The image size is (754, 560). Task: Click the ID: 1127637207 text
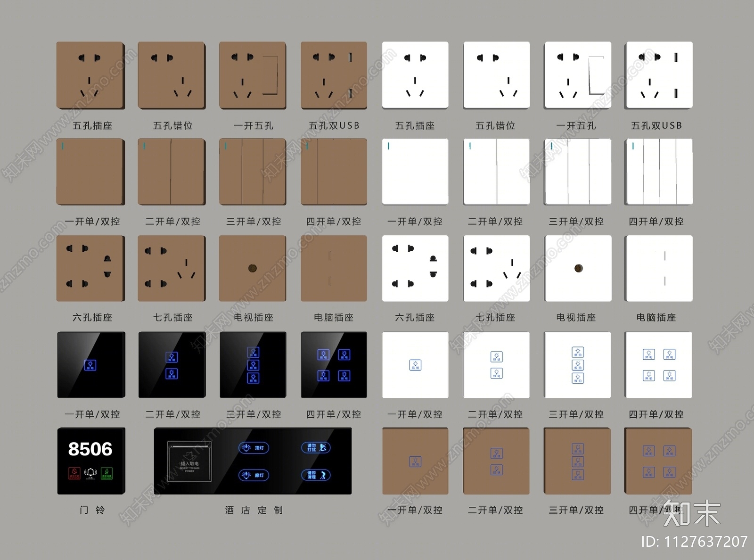[694, 542]
